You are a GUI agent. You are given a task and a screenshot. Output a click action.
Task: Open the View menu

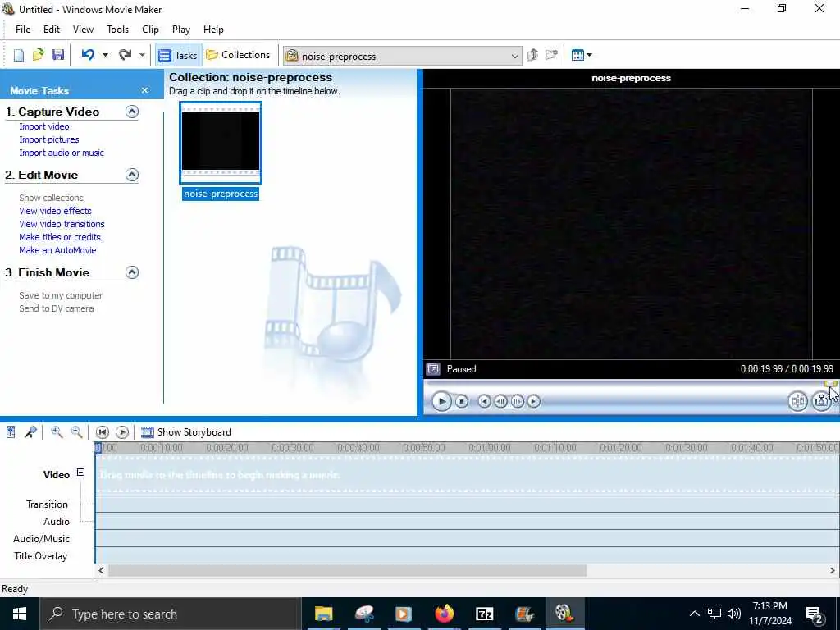[x=83, y=30]
